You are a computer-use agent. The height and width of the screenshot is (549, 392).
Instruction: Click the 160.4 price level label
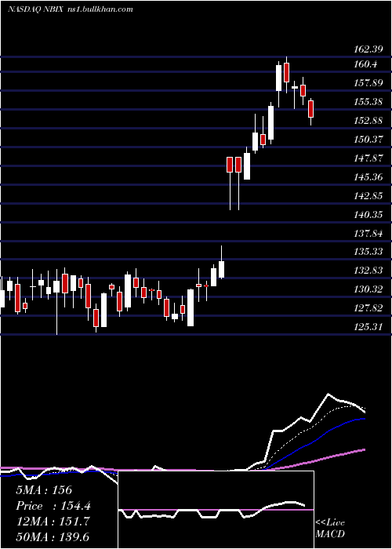coord(366,64)
